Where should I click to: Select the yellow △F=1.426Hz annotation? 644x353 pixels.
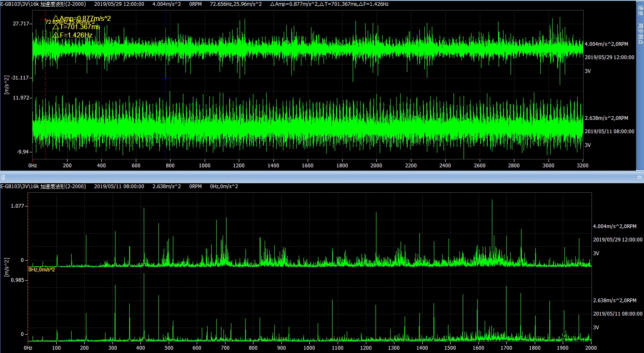click(x=73, y=35)
